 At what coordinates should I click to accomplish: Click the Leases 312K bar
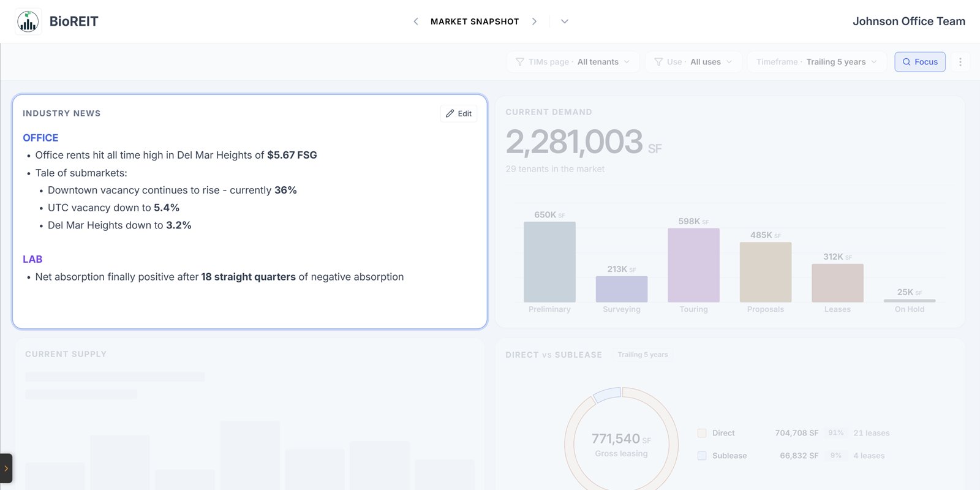[x=837, y=283]
